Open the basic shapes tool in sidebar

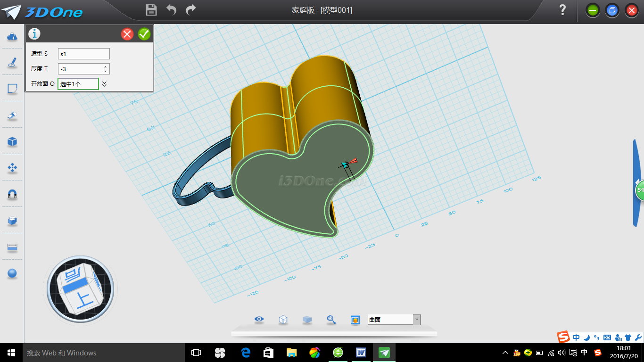pyautogui.click(x=12, y=36)
